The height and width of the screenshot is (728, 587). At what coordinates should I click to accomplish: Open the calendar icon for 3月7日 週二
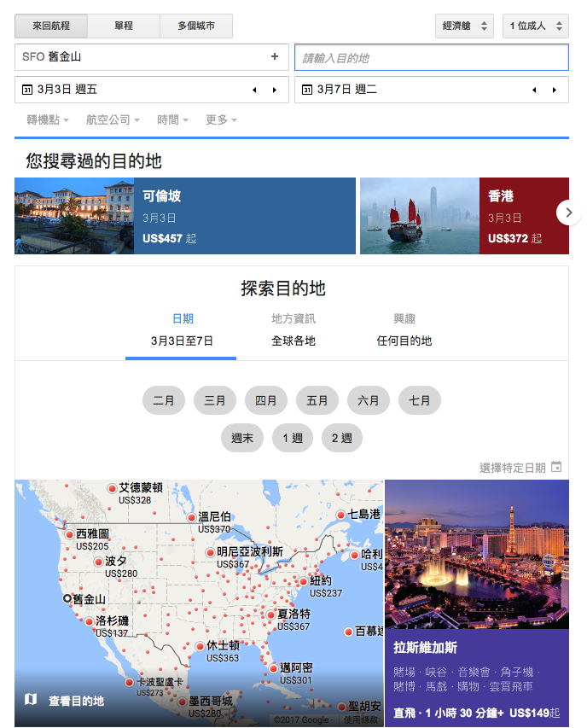(x=307, y=90)
